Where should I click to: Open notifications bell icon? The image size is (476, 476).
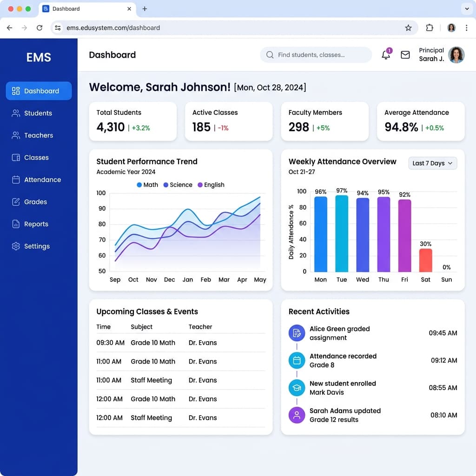(386, 55)
